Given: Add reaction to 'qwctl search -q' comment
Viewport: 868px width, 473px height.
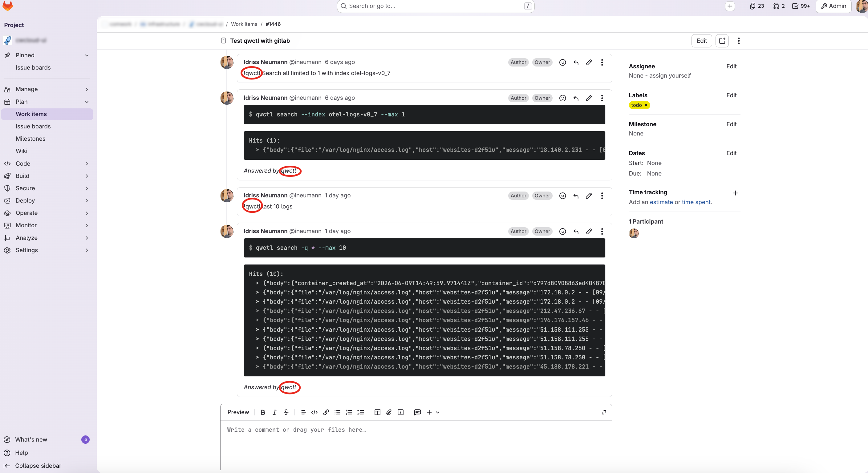Looking at the screenshot, I should coord(562,232).
